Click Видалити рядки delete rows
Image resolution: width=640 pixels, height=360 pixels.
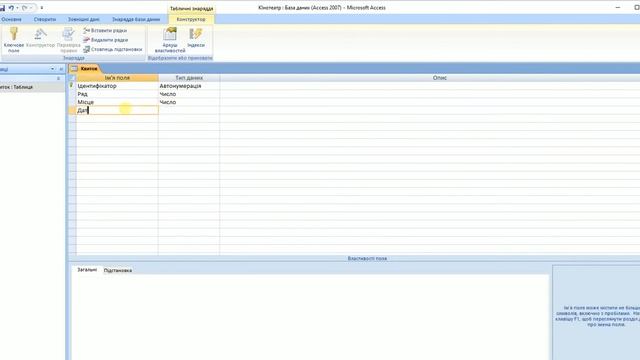click(106, 40)
